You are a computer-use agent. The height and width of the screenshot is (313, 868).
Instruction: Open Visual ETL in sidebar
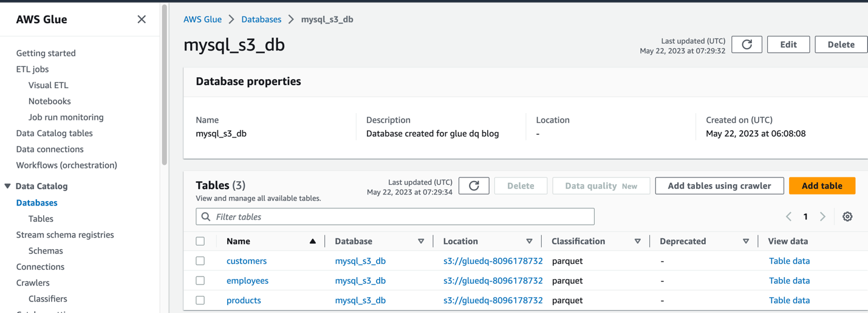(49, 85)
